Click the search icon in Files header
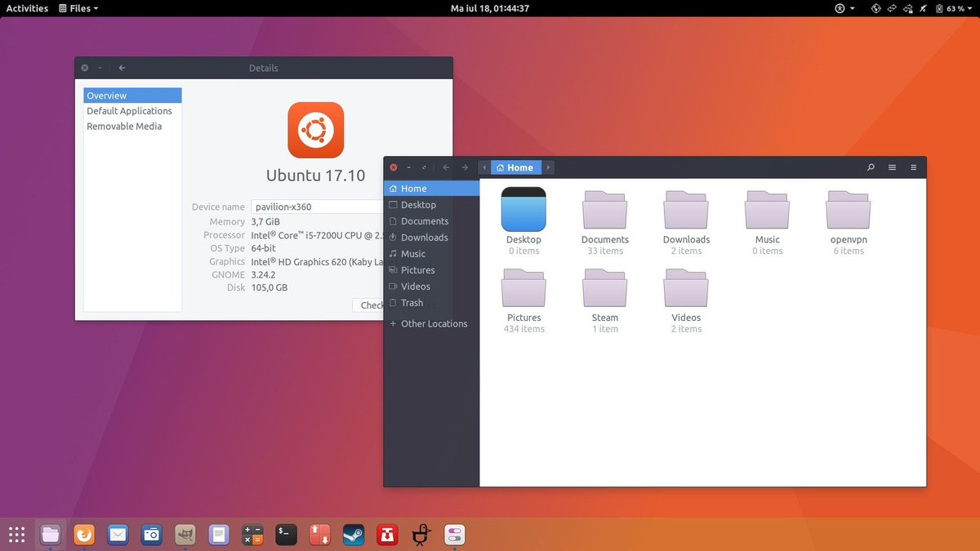980x551 pixels. click(x=871, y=167)
